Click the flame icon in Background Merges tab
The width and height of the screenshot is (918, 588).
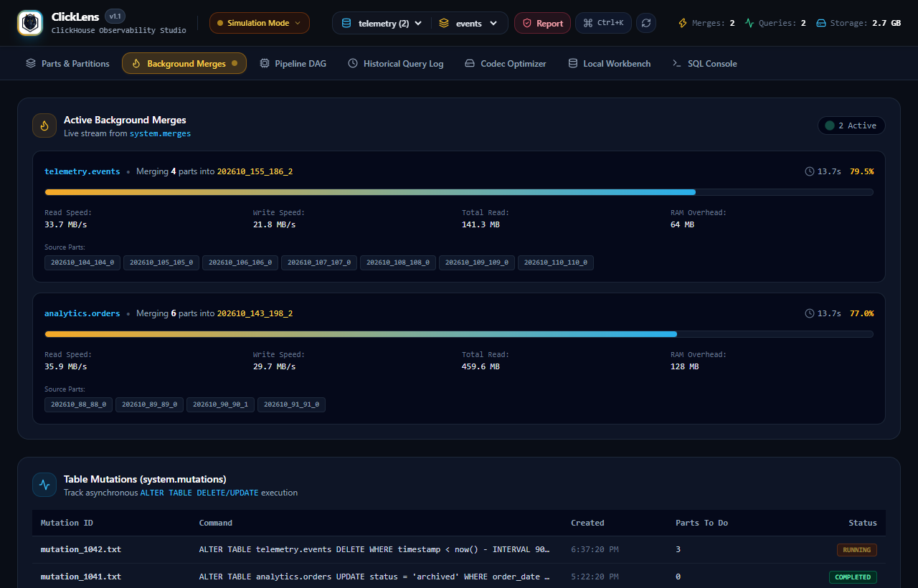[136, 63]
